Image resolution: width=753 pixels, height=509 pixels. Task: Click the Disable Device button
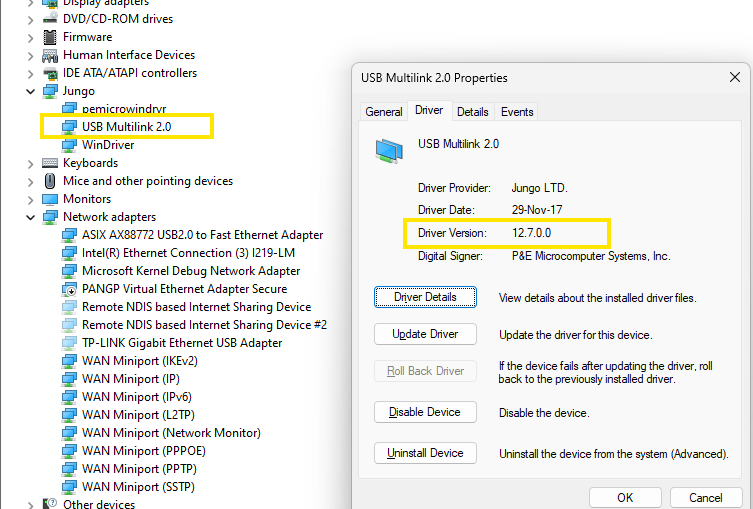click(425, 412)
